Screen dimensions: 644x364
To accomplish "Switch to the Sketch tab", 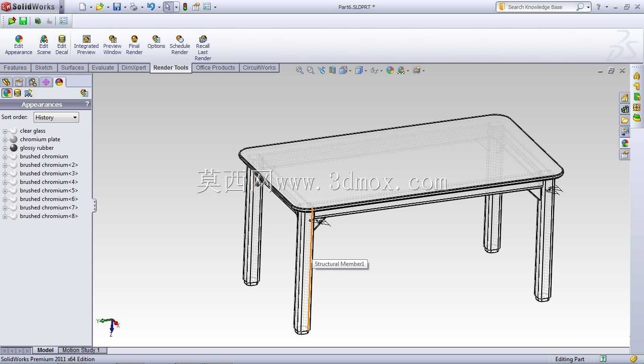I will click(x=44, y=68).
